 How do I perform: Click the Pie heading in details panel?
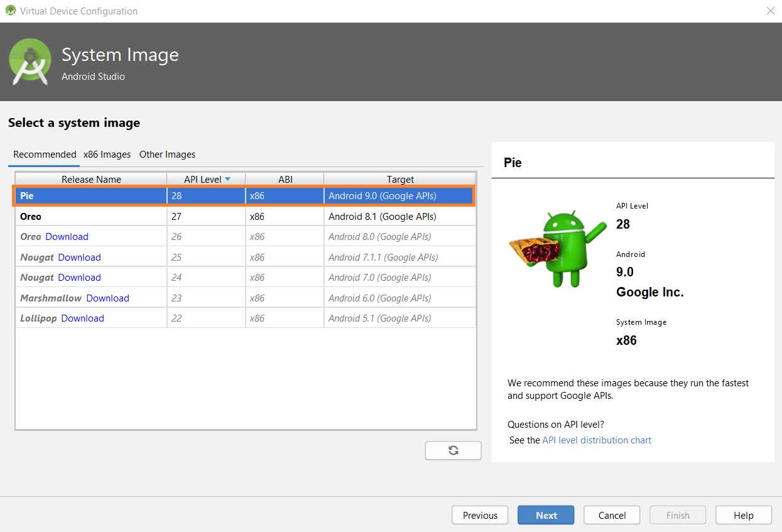pos(513,163)
